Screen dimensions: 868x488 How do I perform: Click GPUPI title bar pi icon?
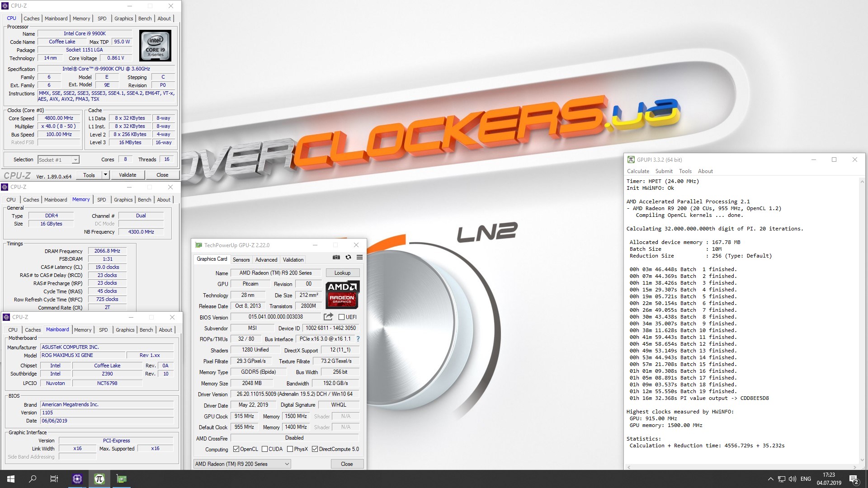[631, 160]
